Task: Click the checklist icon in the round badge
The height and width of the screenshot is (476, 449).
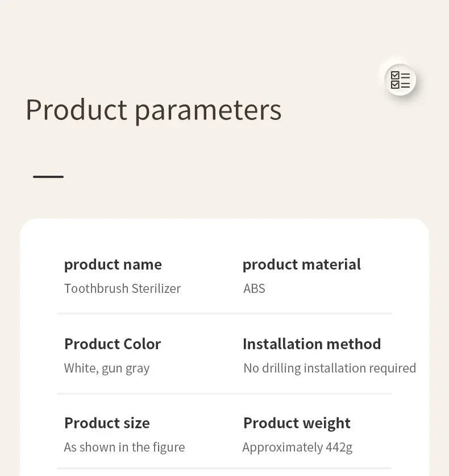Action: coord(400,80)
